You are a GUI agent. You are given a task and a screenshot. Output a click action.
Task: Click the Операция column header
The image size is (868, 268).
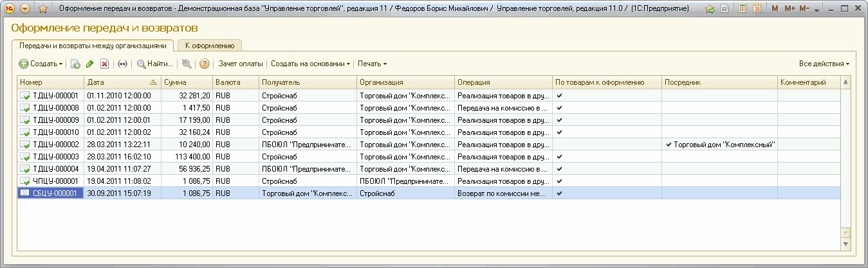[503, 82]
